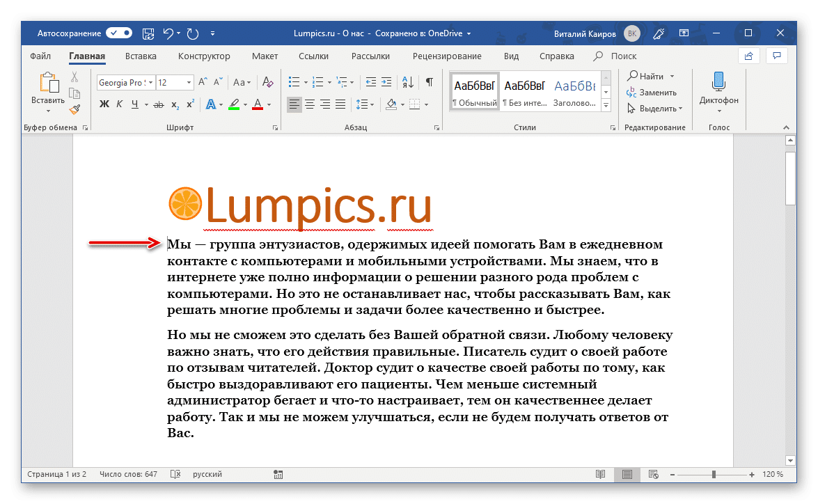Viewport: 818px width, 504px height.
Task: Show paragraph marks with pilcrow icon
Action: point(430,82)
